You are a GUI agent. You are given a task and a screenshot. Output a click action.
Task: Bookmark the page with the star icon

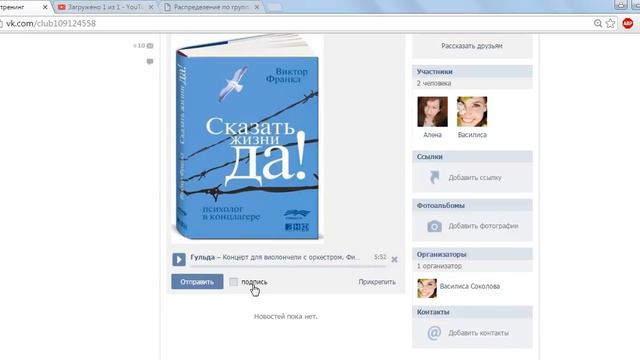click(x=611, y=23)
